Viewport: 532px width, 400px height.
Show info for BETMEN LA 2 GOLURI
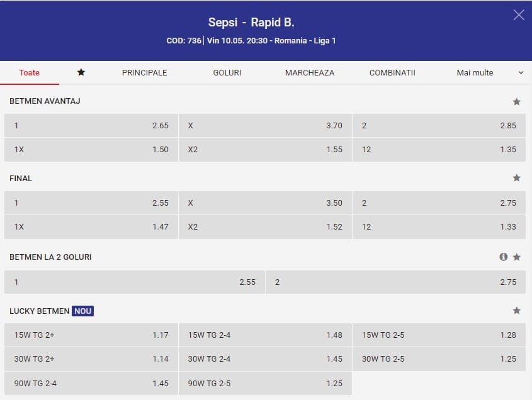[504, 257]
